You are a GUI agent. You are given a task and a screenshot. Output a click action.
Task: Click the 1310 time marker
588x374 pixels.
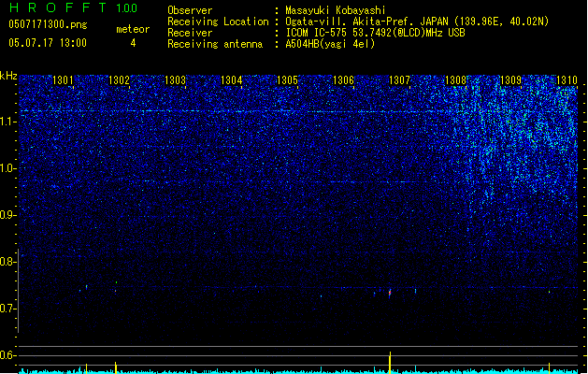[x=566, y=80]
